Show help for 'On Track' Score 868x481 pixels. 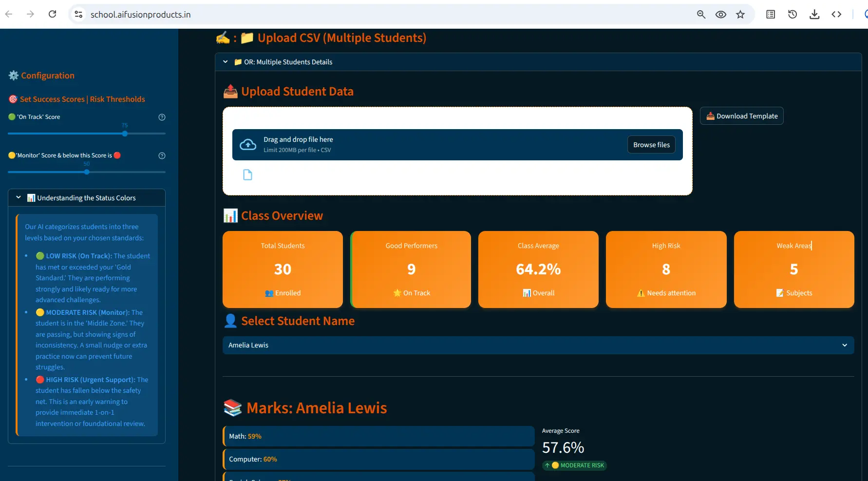(162, 117)
